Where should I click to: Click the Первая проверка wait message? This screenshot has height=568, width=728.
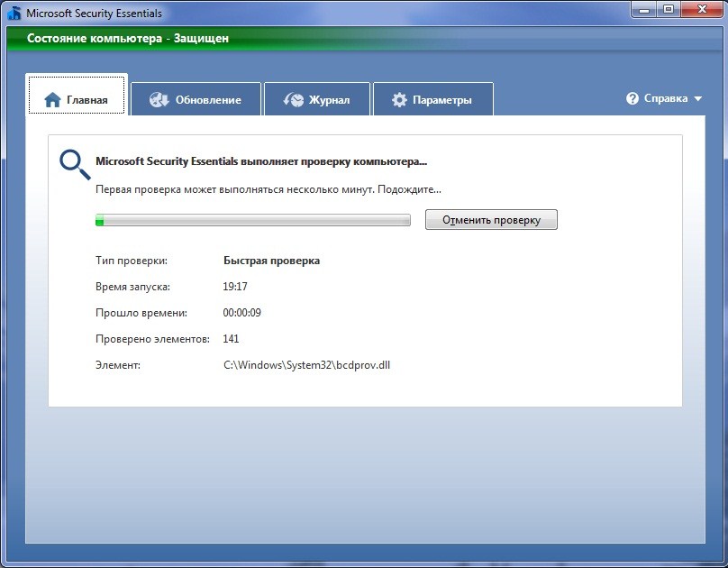click(x=268, y=189)
